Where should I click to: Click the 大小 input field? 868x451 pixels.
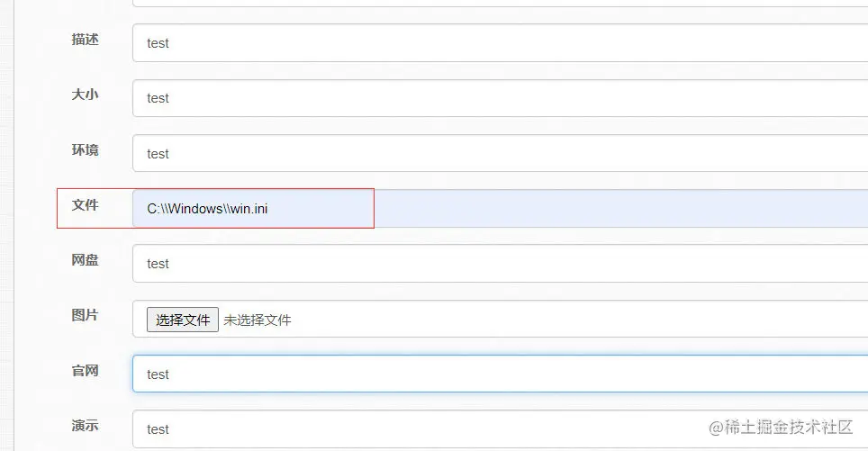[x=500, y=98]
